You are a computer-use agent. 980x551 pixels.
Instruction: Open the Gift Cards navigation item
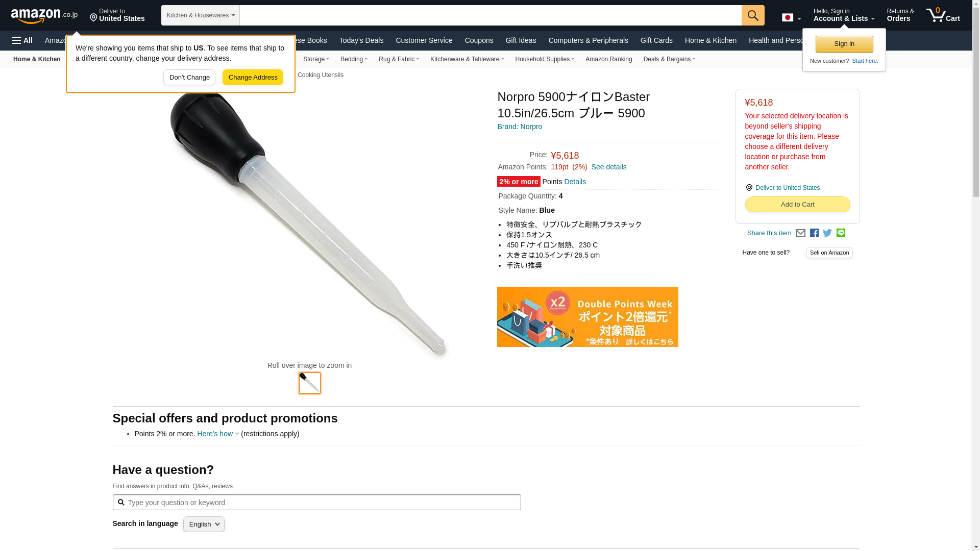coord(656,40)
